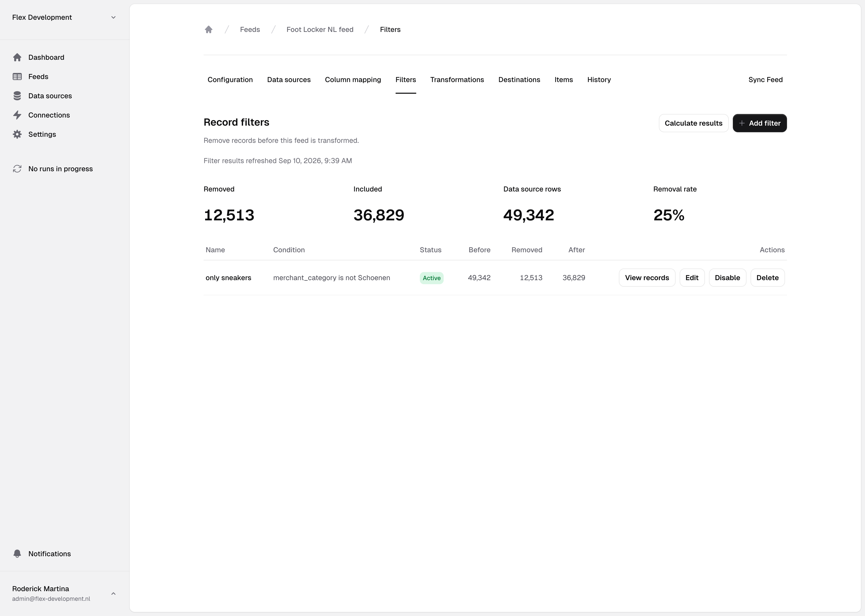Click the Feeds table icon in sidebar

[17, 77]
